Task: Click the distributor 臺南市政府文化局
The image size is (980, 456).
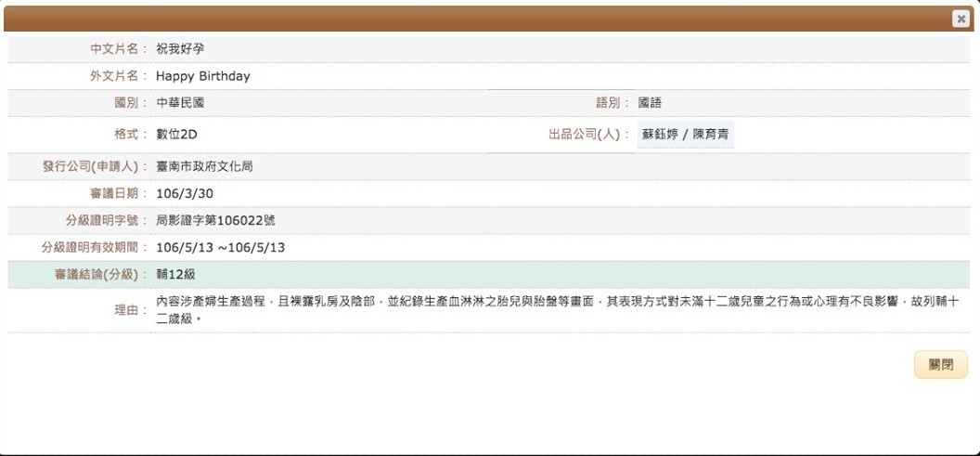Action: pyautogui.click(x=204, y=166)
